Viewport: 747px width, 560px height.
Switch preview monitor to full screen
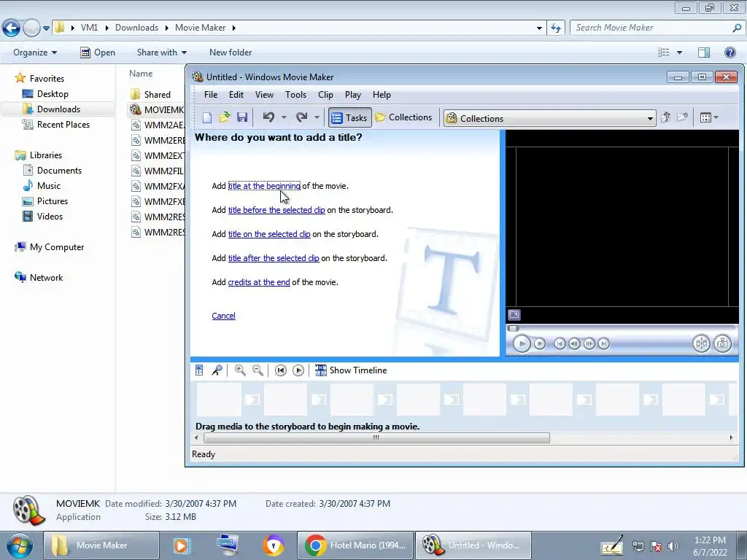click(x=514, y=315)
